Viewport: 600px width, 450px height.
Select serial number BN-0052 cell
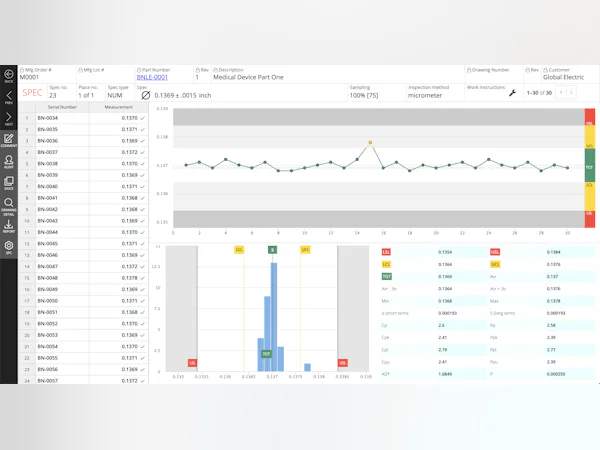[62, 324]
